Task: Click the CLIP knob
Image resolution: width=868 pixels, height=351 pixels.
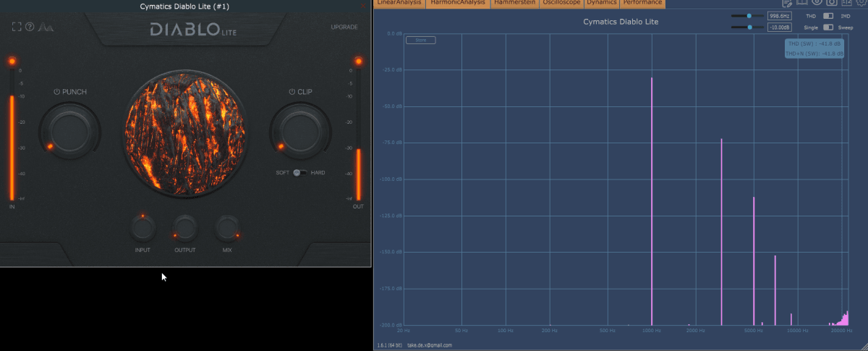Action: tap(300, 132)
